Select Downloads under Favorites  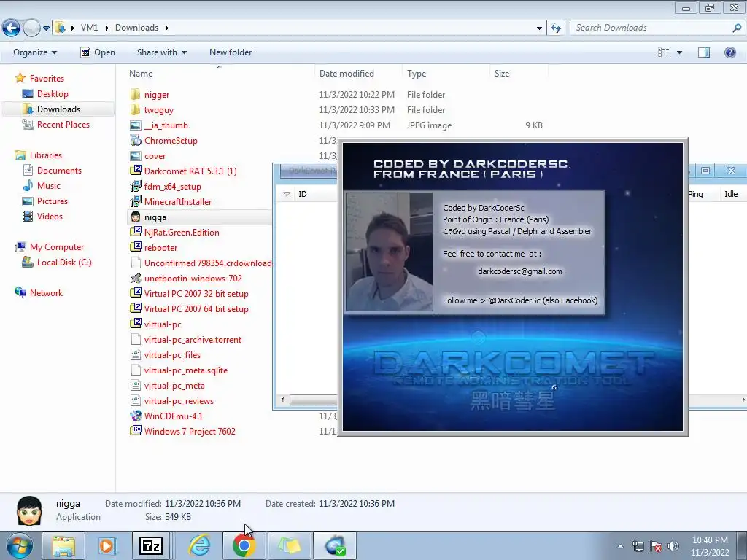pyautogui.click(x=58, y=109)
